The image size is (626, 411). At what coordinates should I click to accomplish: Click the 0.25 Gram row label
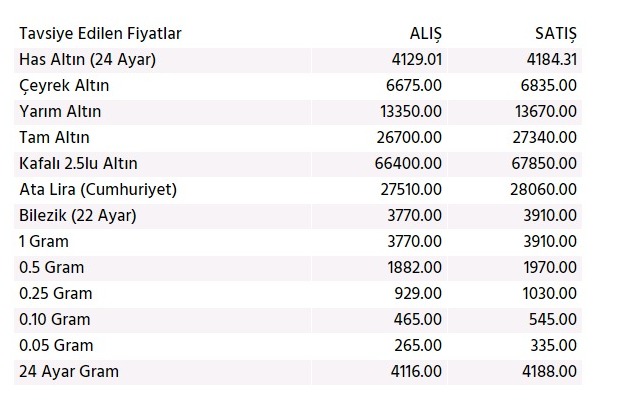pos(56,294)
